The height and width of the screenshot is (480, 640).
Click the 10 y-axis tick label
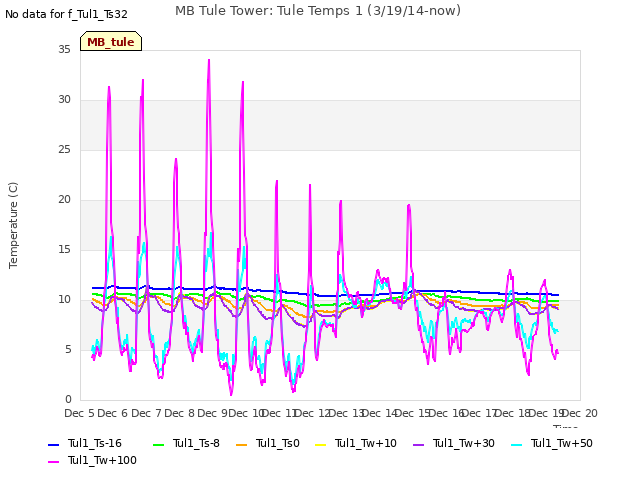coord(64,299)
